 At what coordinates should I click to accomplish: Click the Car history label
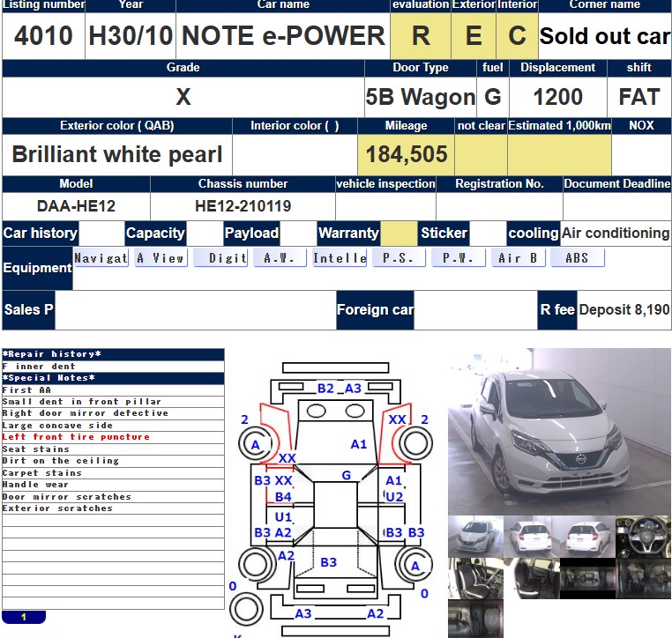pos(41,234)
